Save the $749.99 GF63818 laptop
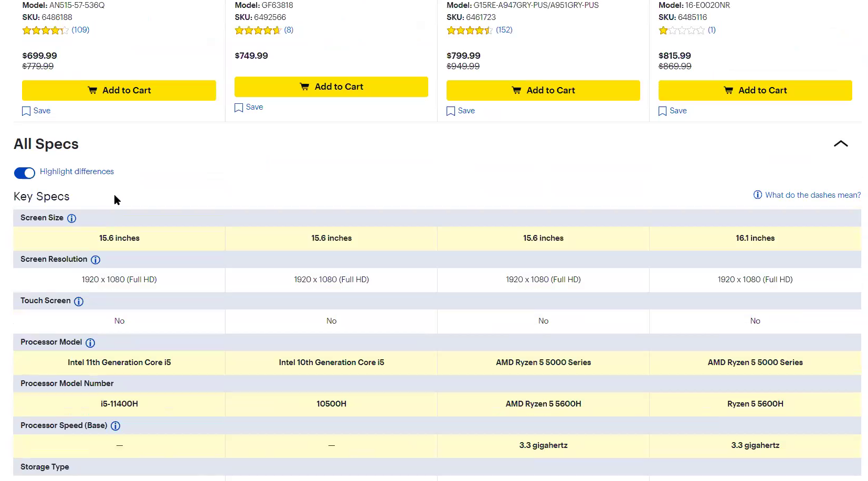 (239, 108)
